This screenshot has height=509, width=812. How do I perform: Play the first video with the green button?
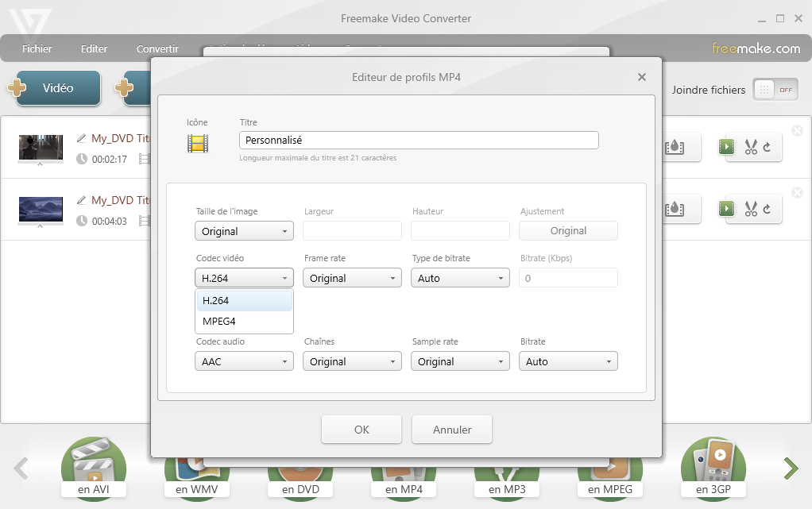(726, 147)
